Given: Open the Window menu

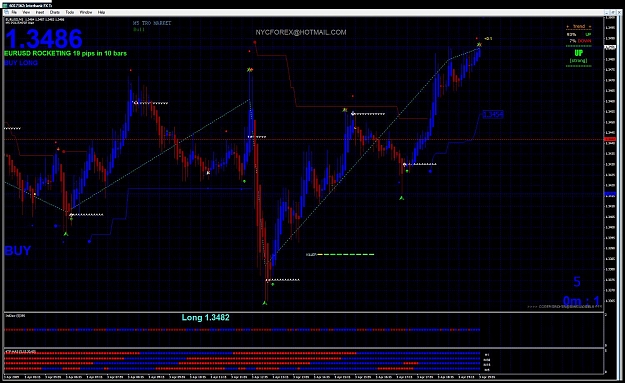Looking at the screenshot, I should pyautogui.click(x=86, y=12).
